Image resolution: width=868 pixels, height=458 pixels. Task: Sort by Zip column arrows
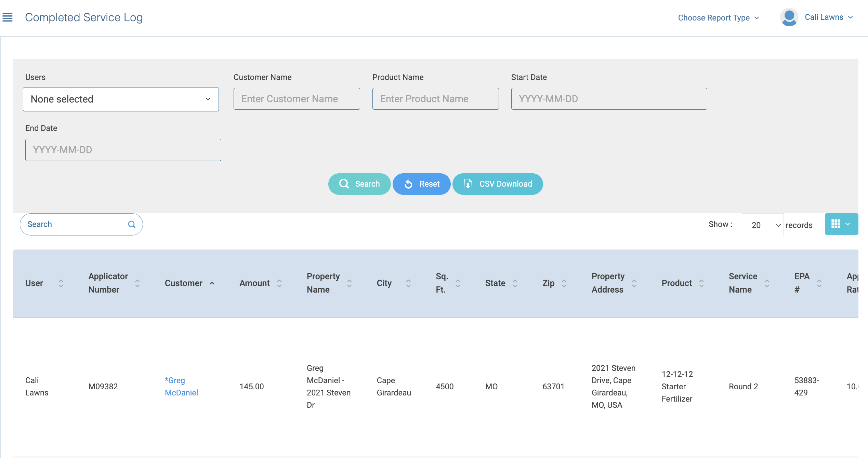pos(564,283)
